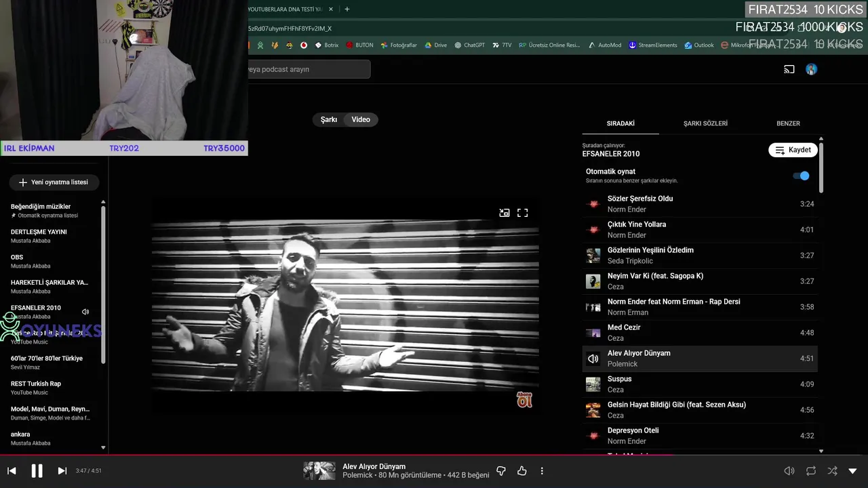Play Norm Ender feat Norm Erman - Rap Dersi
Screen dimensions: 868x488
pyautogui.click(x=700, y=307)
